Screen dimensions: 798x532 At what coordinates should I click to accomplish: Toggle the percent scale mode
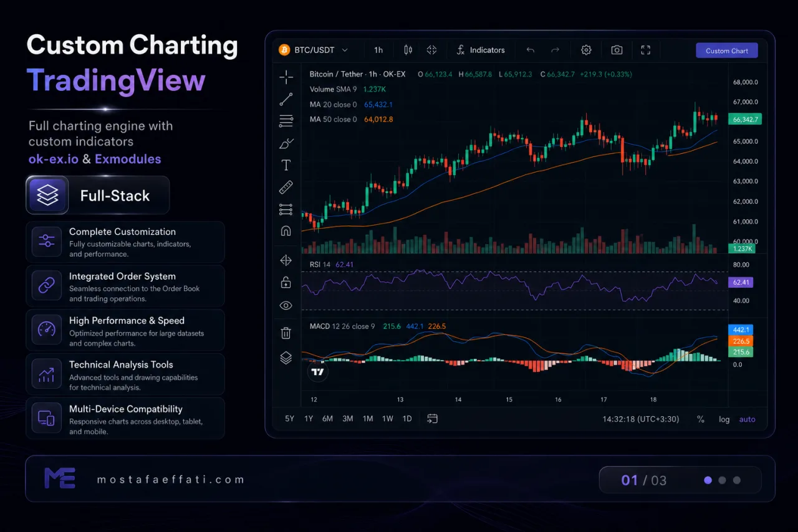click(701, 419)
